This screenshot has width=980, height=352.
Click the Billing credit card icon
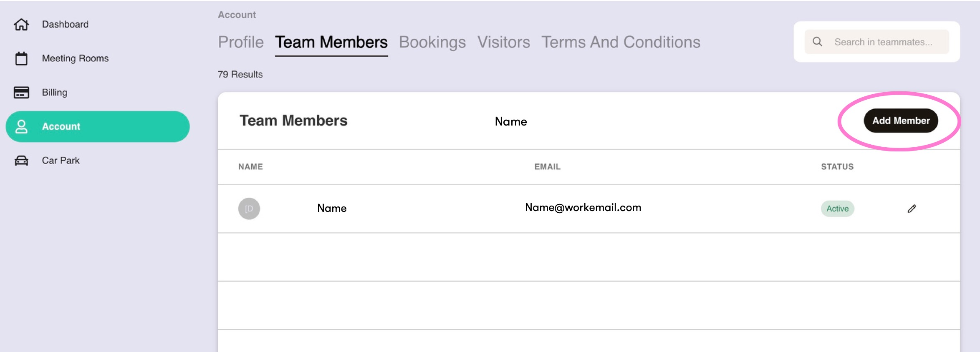21,93
